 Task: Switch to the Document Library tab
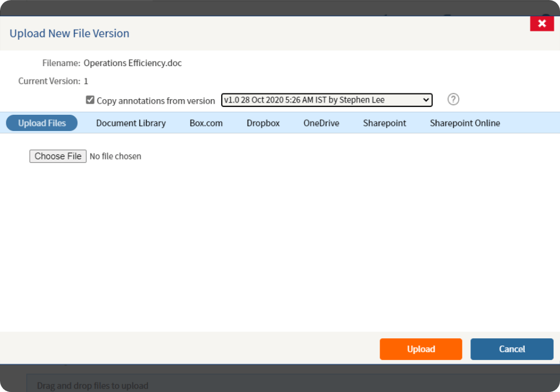tap(130, 123)
